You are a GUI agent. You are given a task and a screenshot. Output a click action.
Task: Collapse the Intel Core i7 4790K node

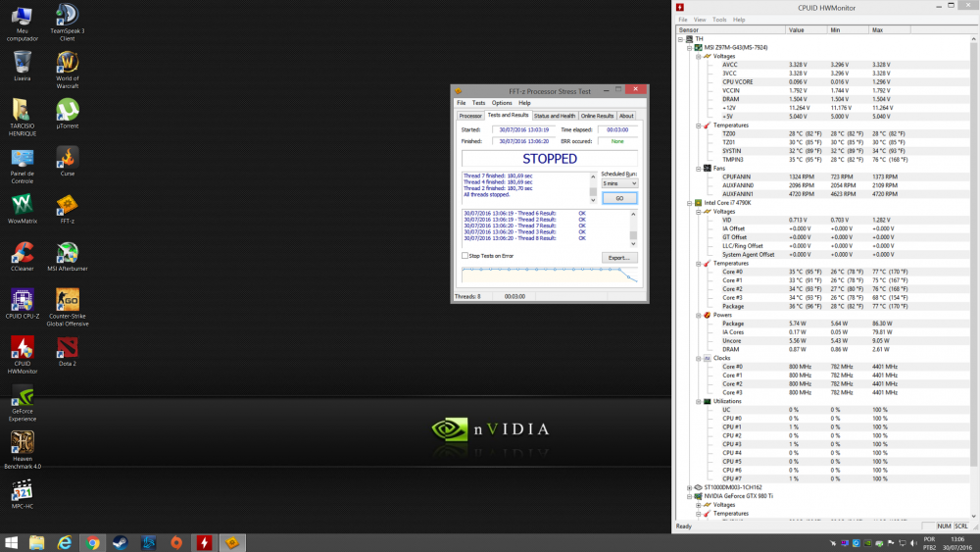pyautogui.click(x=691, y=202)
